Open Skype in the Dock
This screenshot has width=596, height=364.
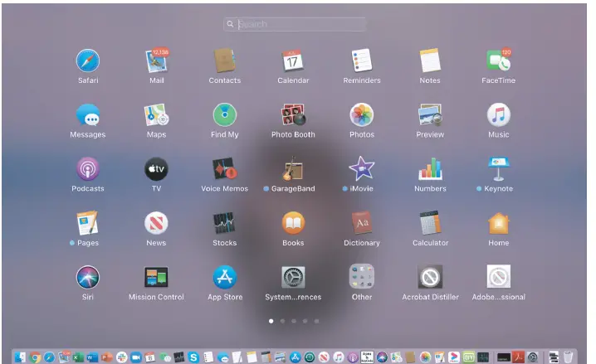[x=193, y=357]
